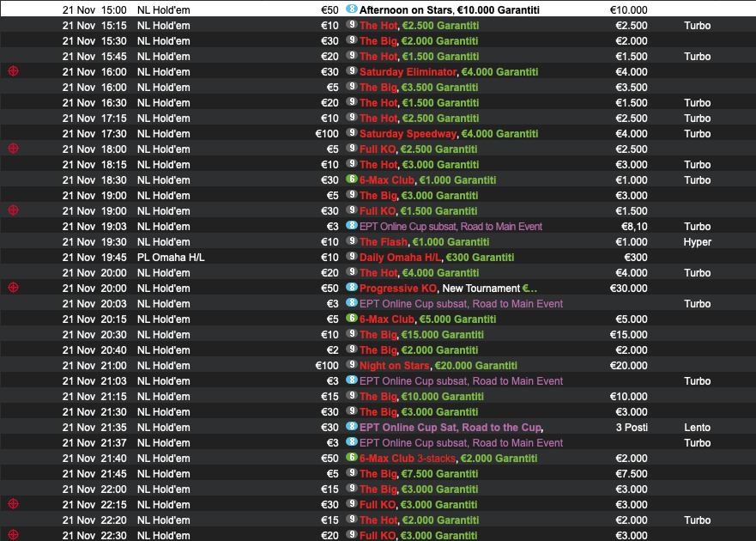
Task: Click the knockout target icon on the 22:30 Full KO row
Action: [14, 535]
